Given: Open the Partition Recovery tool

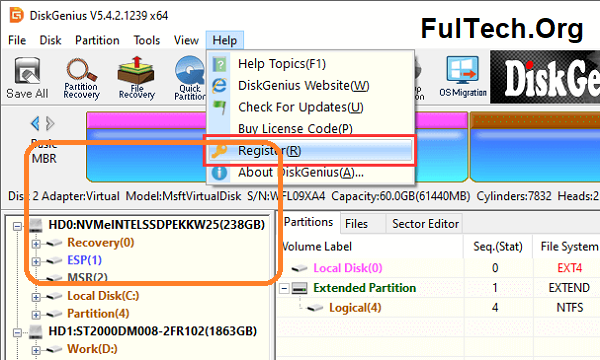Looking at the screenshot, I should [x=82, y=79].
